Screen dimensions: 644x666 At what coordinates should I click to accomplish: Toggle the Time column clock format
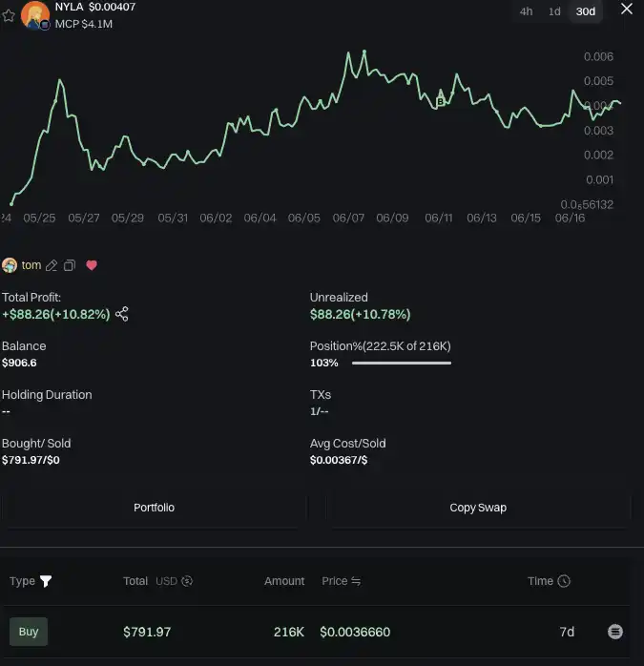pos(564,581)
